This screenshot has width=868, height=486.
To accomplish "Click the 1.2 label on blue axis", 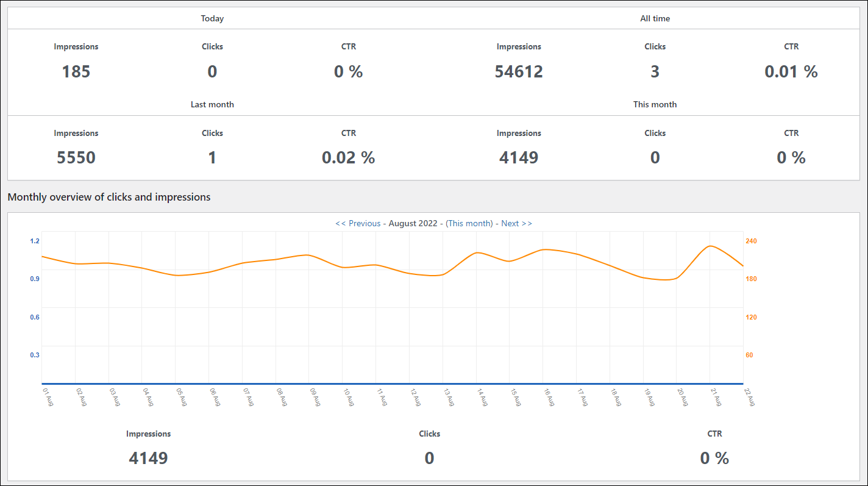I will (35, 241).
